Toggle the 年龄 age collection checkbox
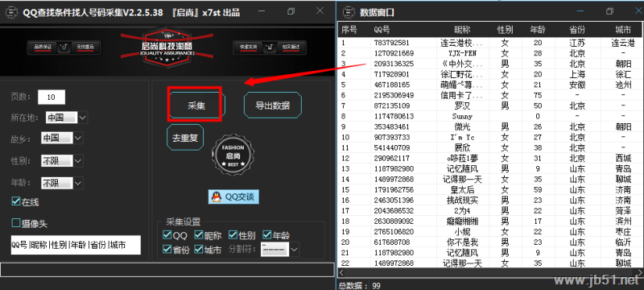The image size is (644, 290). (x=267, y=235)
